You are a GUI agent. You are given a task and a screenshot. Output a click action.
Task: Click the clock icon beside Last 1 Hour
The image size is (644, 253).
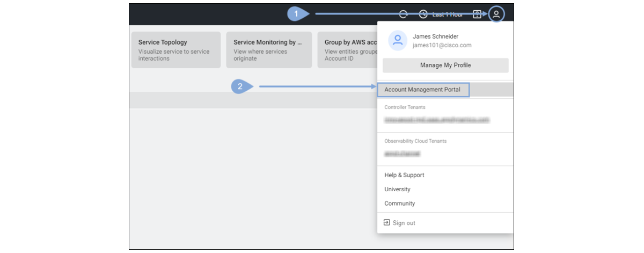point(423,15)
